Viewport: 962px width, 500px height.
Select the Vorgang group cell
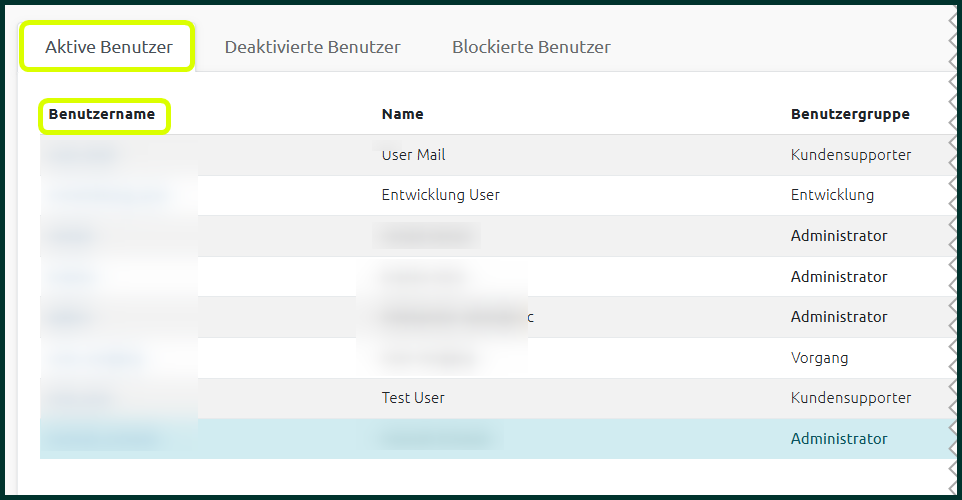[819, 357]
